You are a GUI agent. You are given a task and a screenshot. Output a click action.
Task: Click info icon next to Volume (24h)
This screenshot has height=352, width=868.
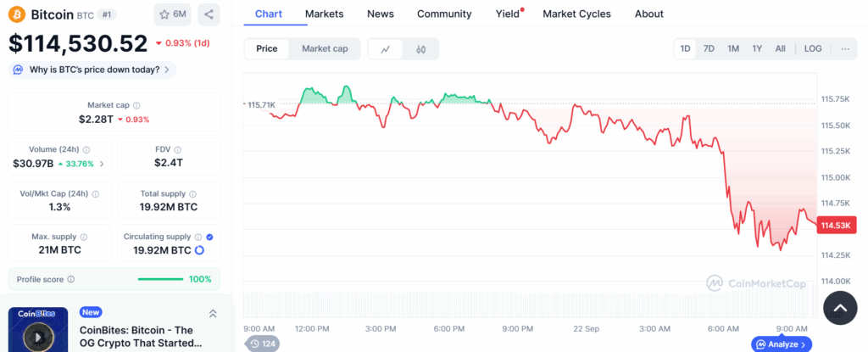(x=87, y=149)
